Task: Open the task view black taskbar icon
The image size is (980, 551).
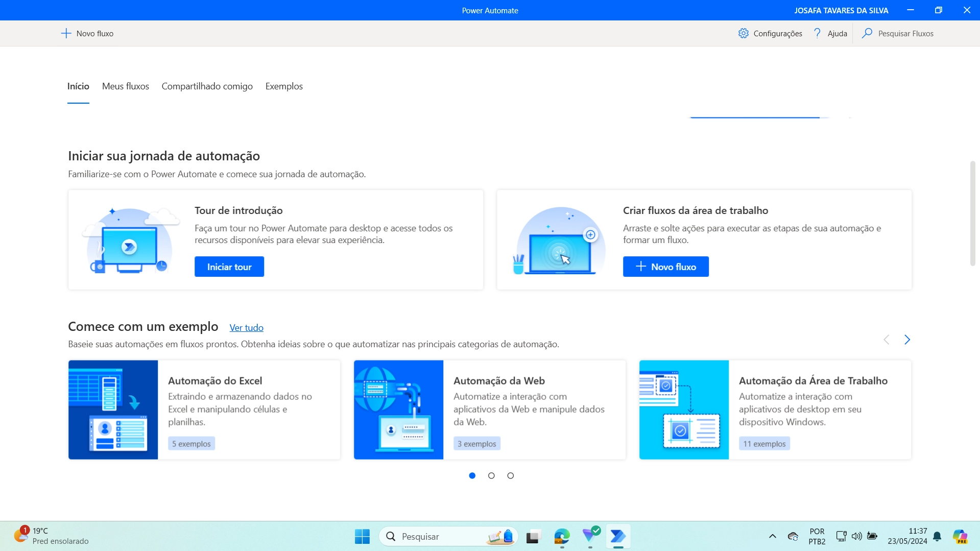Action: tap(533, 536)
